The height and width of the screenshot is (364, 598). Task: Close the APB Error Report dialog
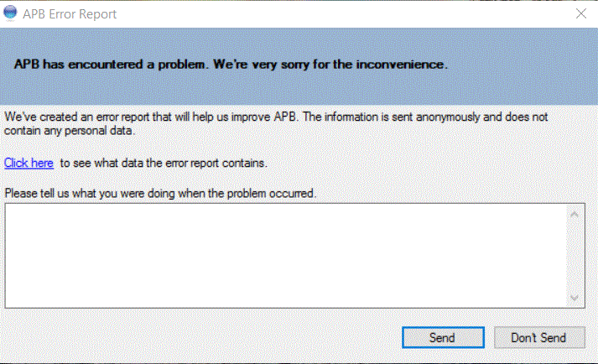pos(580,14)
